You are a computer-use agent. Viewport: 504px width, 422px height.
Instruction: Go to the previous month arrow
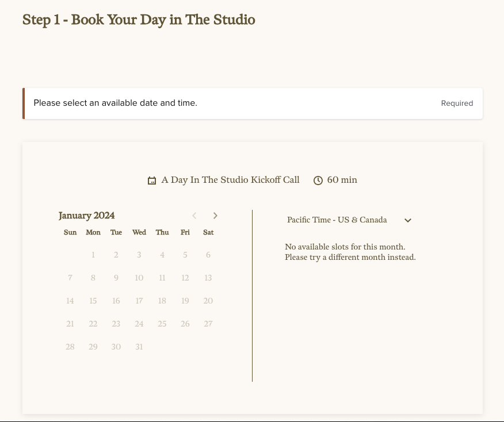[194, 216]
